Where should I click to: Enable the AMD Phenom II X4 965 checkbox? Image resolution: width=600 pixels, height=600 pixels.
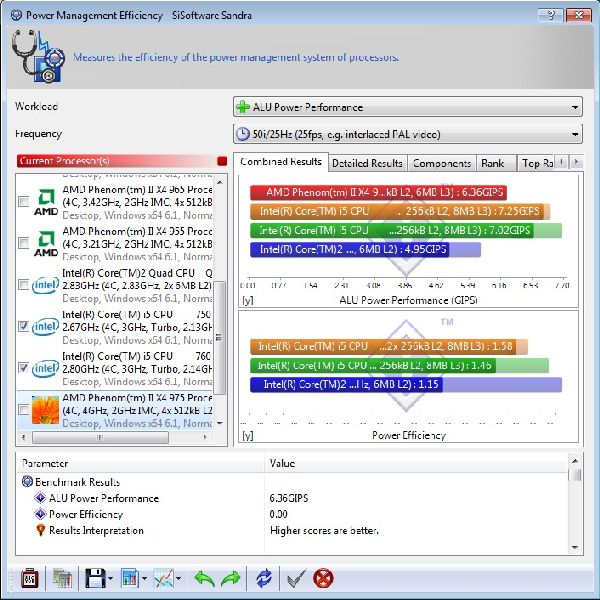(23, 202)
